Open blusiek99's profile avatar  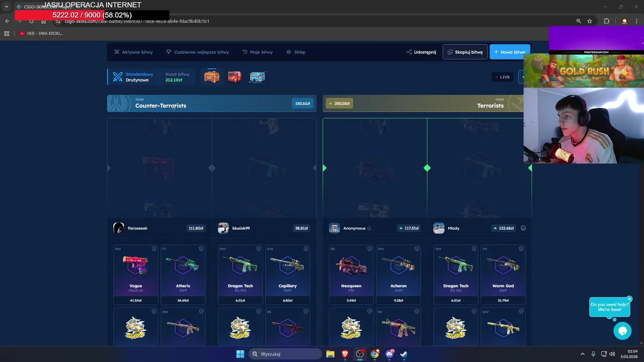(x=223, y=228)
